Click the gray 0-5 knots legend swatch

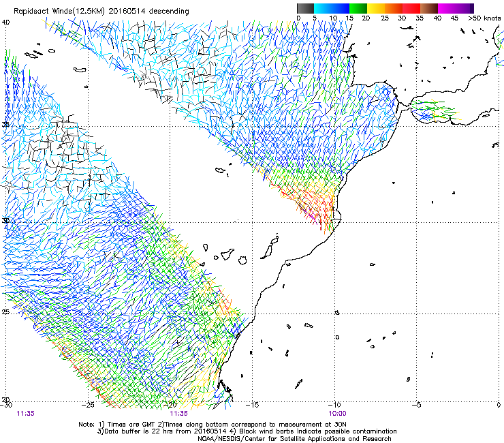305,8
